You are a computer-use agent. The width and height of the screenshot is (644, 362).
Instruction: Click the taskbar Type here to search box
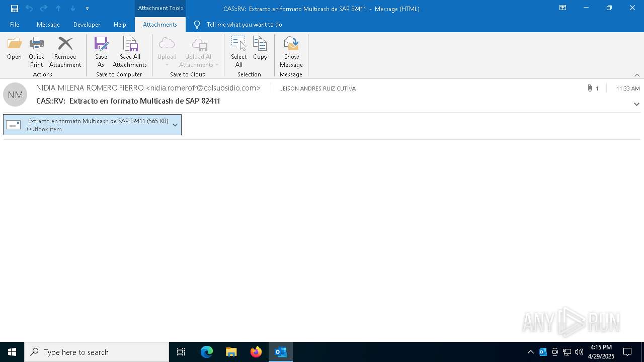[x=97, y=352]
